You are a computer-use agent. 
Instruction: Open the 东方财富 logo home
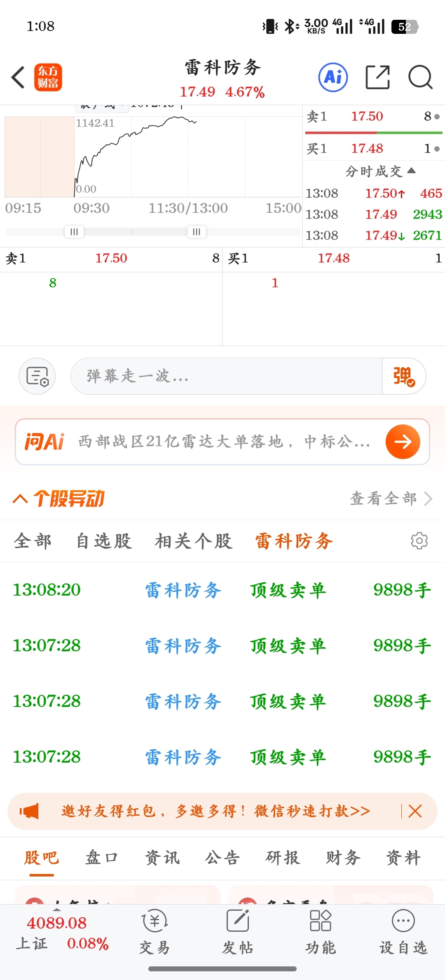[x=48, y=77]
